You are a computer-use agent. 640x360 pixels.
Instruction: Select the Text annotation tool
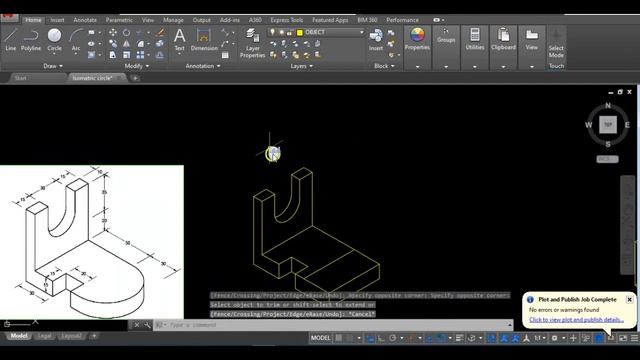180,40
